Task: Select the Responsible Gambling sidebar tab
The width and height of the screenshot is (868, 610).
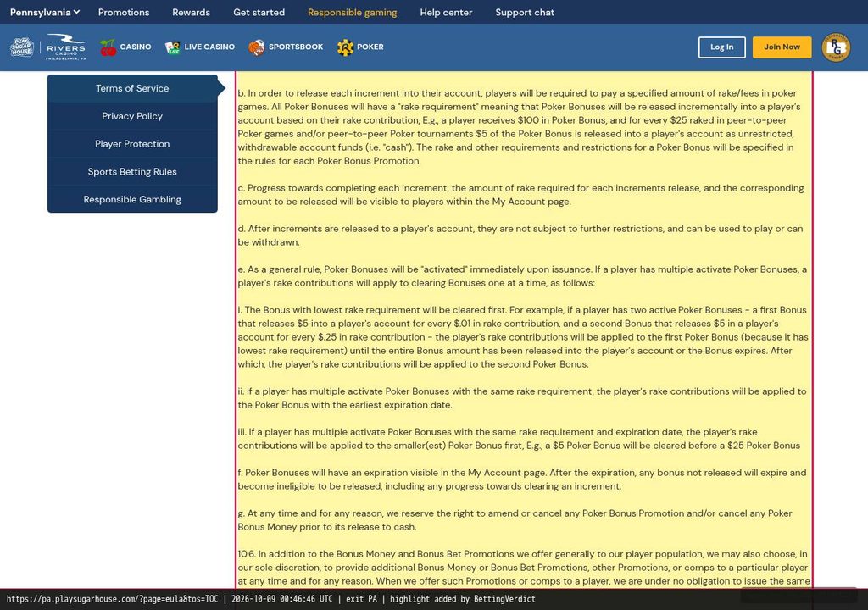Action: (x=132, y=199)
